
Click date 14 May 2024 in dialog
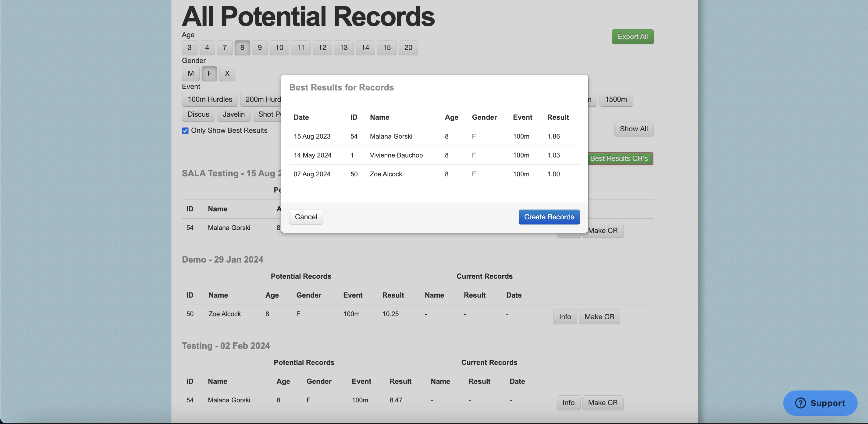tap(312, 155)
